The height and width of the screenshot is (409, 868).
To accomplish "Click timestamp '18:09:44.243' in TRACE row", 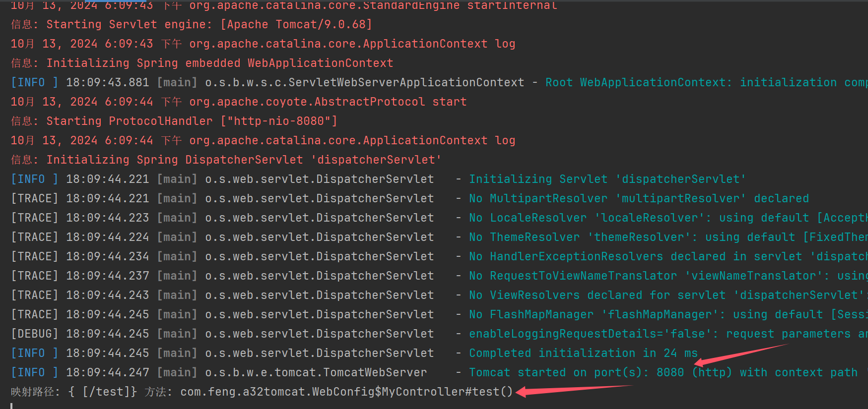I will pyautogui.click(x=108, y=295).
